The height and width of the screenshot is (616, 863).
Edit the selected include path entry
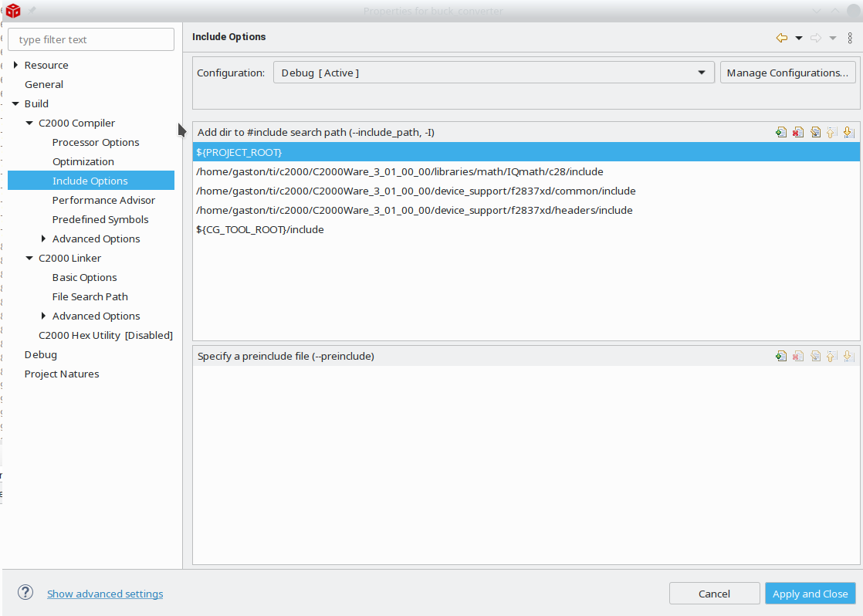815,132
